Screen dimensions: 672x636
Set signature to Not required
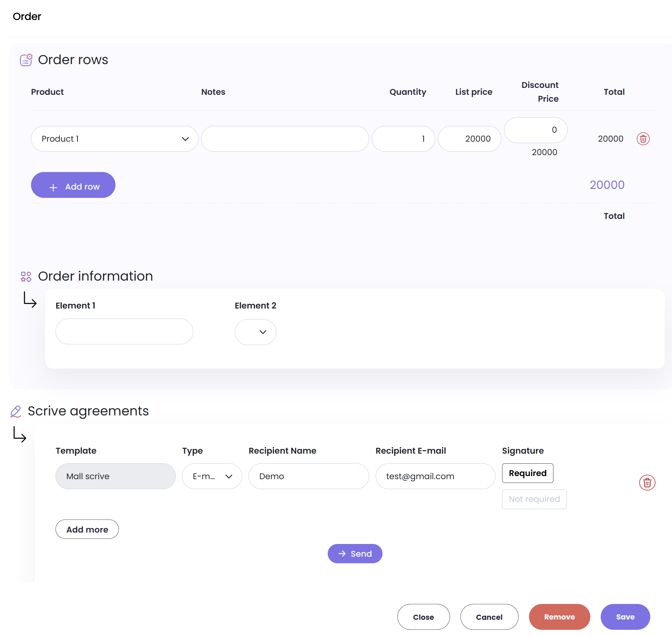point(534,499)
